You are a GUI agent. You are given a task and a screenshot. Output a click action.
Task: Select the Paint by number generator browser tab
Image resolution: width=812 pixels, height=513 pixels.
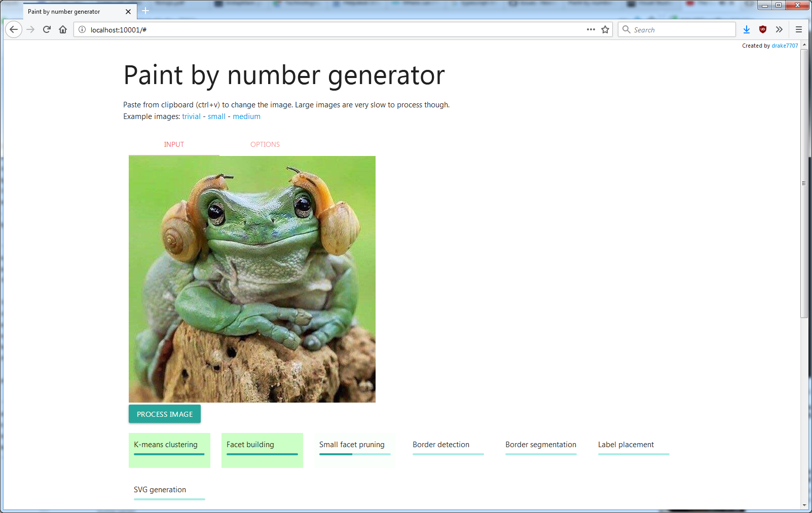pyautogui.click(x=80, y=11)
